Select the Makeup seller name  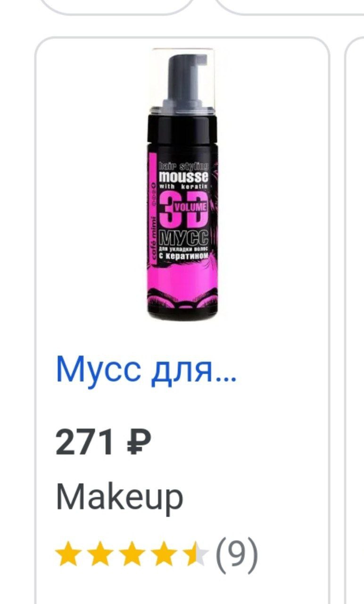[119, 498]
